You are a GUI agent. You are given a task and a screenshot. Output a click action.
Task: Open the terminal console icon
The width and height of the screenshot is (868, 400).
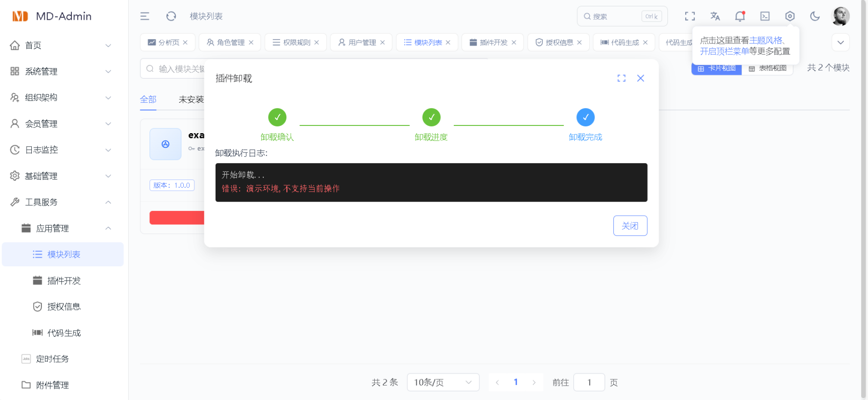point(765,16)
